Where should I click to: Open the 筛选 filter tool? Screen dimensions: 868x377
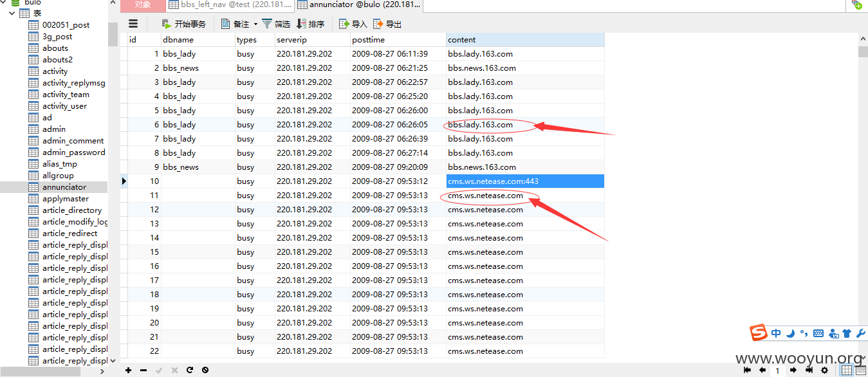(277, 24)
